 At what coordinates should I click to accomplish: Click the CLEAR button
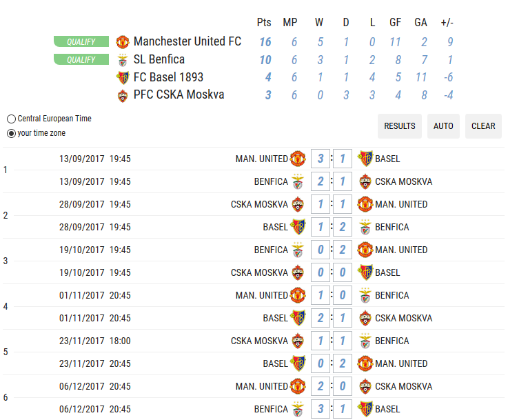click(x=483, y=126)
